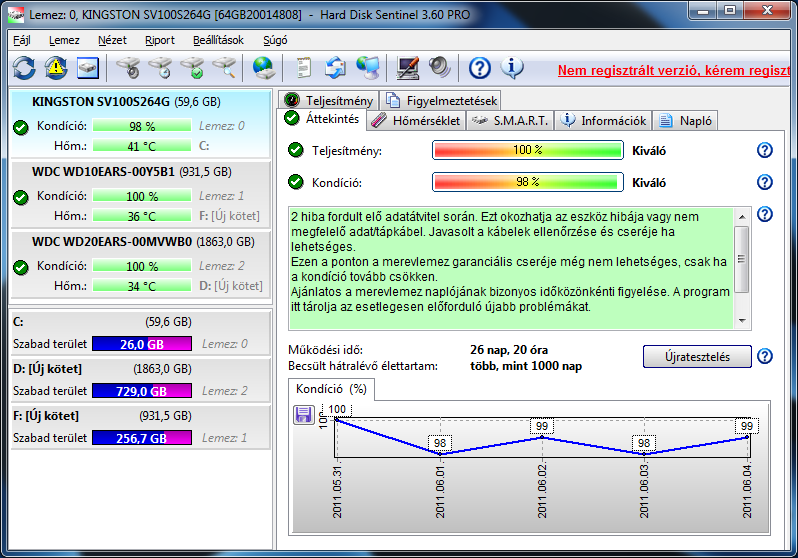Screen dimensions: 798x558
Task: Switch to the Teljesítmény tab
Action: click(329, 100)
